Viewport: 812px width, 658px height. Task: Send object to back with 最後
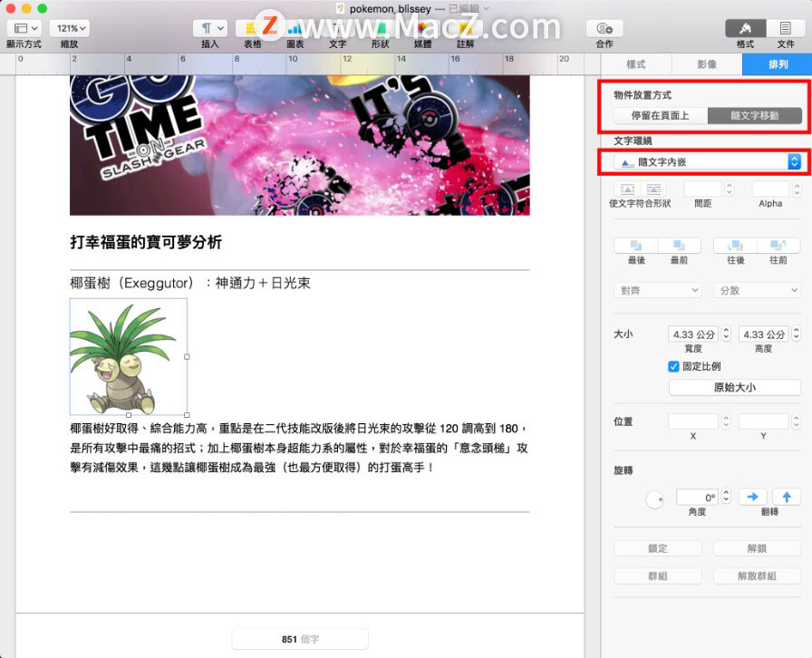tap(636, 245)
